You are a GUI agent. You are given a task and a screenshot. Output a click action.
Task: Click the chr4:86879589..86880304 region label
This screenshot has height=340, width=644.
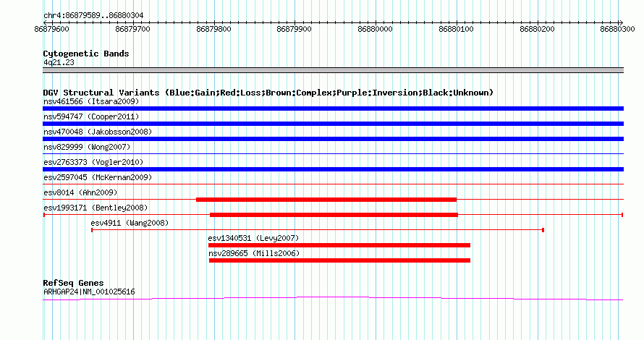(x=93, y=16)
